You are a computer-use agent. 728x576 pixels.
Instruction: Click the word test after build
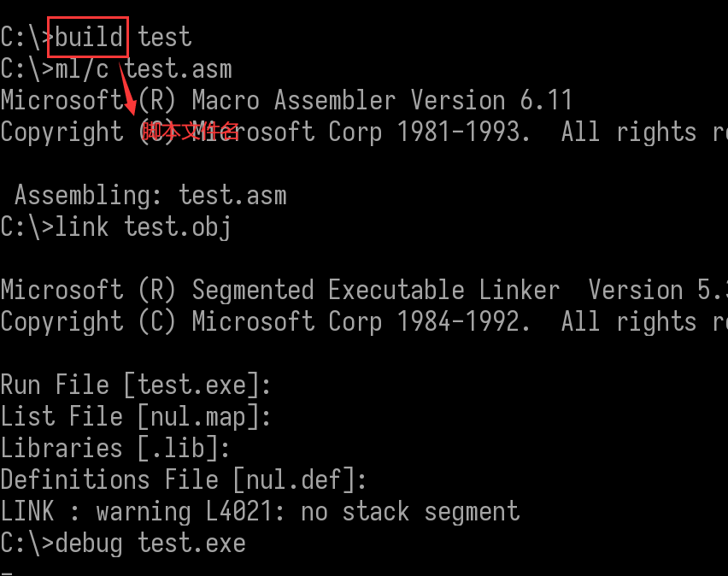click(x=165, y=38)
